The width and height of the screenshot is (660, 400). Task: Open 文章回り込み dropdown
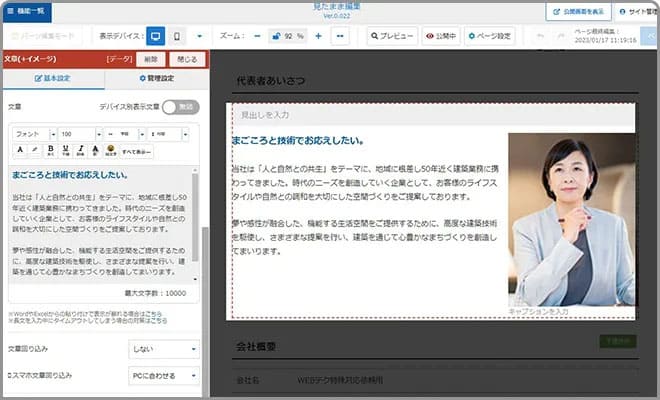pos(164,349)
